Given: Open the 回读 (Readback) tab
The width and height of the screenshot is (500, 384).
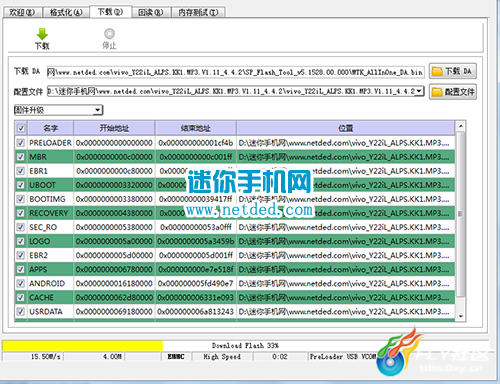Looking at the screenshot, I should click(151, 12).
